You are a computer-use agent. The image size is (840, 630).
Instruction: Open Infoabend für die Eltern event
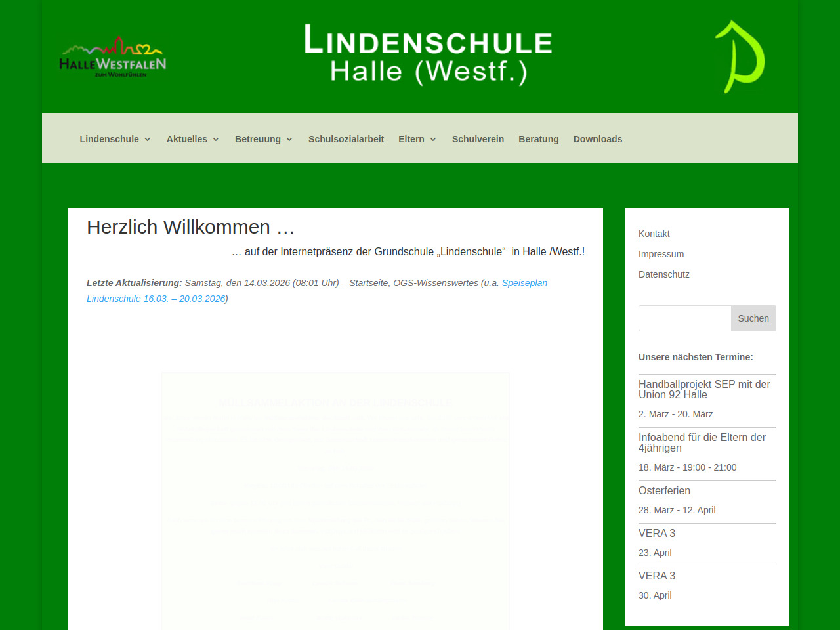pyautogui.click(x=702, y=442)
